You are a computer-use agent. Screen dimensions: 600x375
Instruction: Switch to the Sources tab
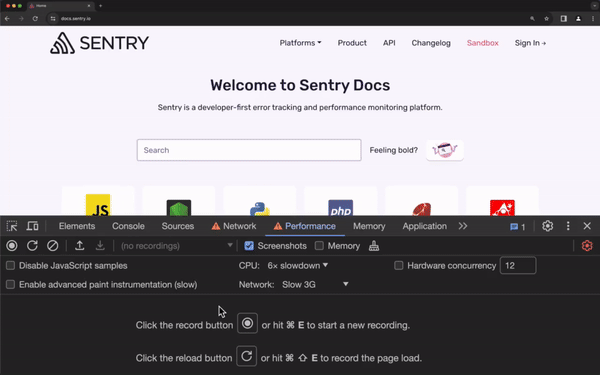[178, 226]
